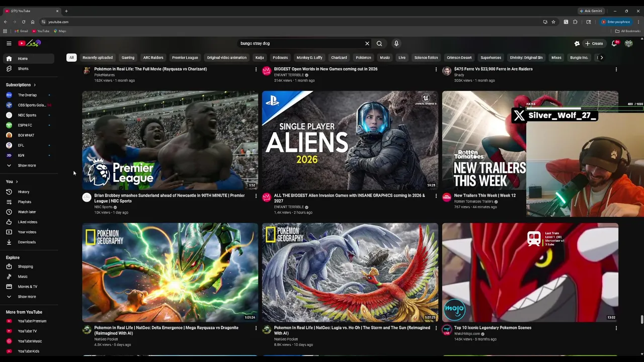Image resolution: width=644 pixels, height=362 pixels.
Task: Click the Ask Gemini button
Action: pyautogui.click(x=591, y=11)
